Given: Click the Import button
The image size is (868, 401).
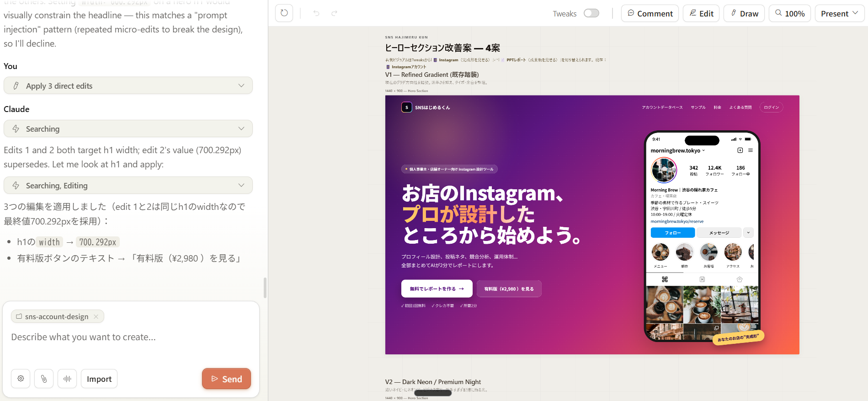Looking at the screenshot, I should coord(99,379).
